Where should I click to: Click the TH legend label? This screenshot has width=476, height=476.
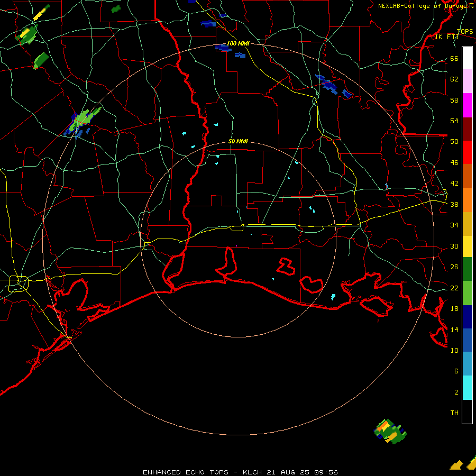[454, 413]
